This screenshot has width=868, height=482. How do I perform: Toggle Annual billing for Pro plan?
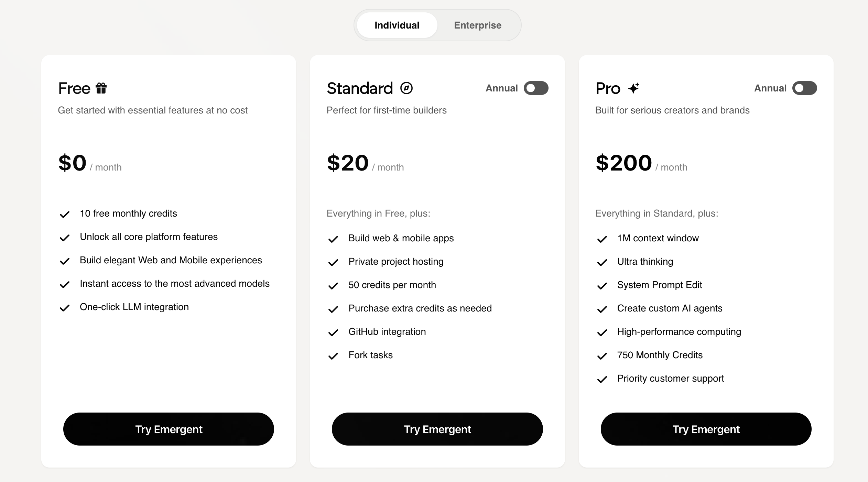pos(804,88)
